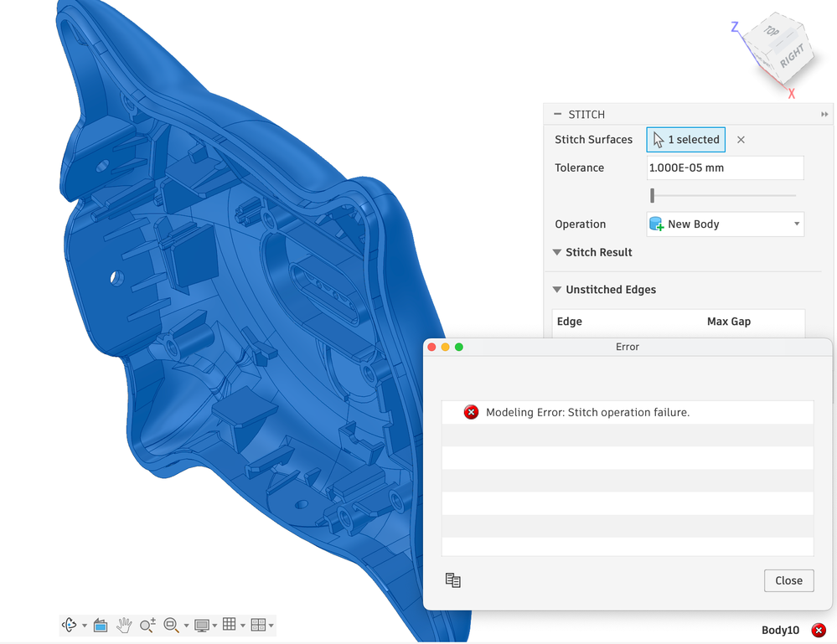Open the Display Settings monitor icon
Viewport: 837px width, 644px height.
[x=202, y=626]
